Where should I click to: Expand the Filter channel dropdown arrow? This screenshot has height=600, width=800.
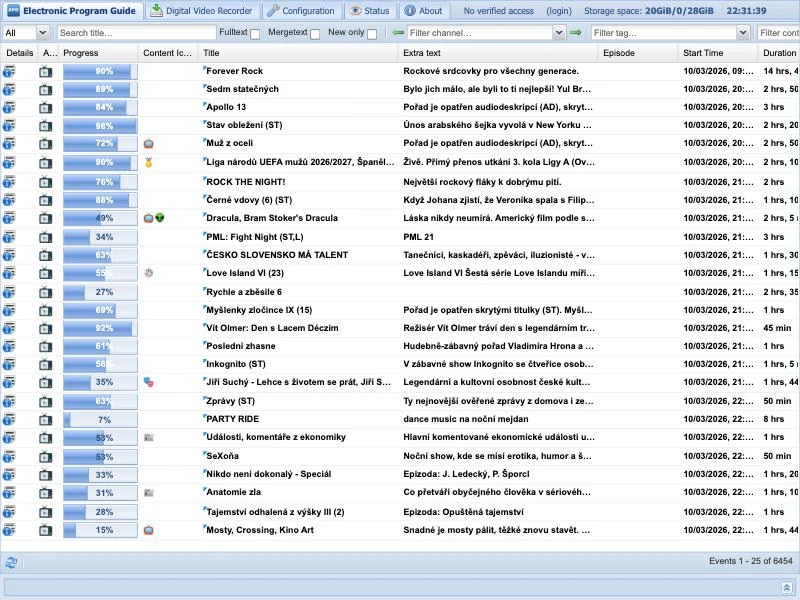tap(559, 33)
